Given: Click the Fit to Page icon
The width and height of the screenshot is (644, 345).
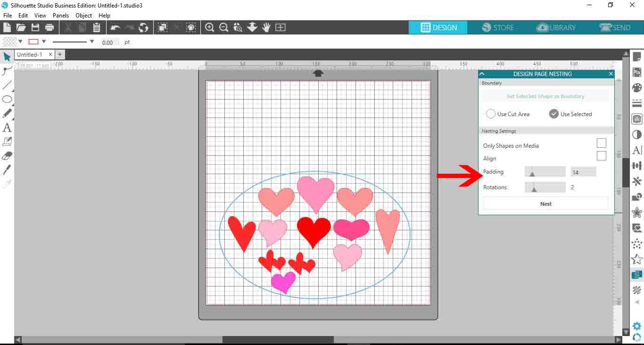Looking at the screenshot, I should point(281,27).
